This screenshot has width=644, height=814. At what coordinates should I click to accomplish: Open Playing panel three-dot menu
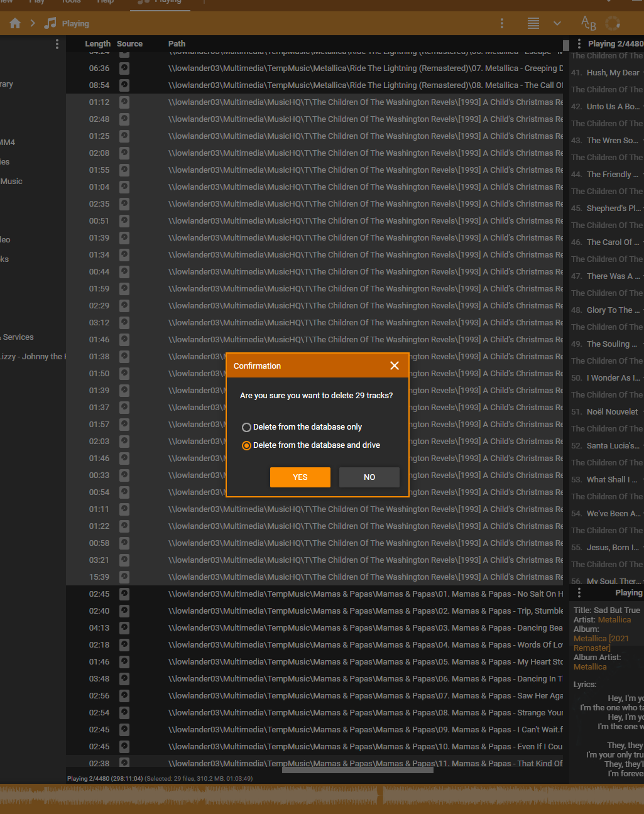click(579, 44)
